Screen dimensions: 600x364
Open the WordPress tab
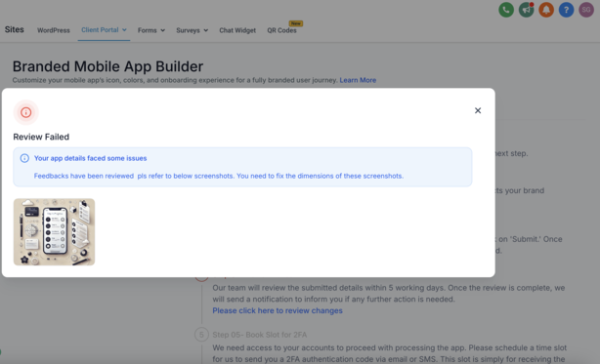click(54, 30)
